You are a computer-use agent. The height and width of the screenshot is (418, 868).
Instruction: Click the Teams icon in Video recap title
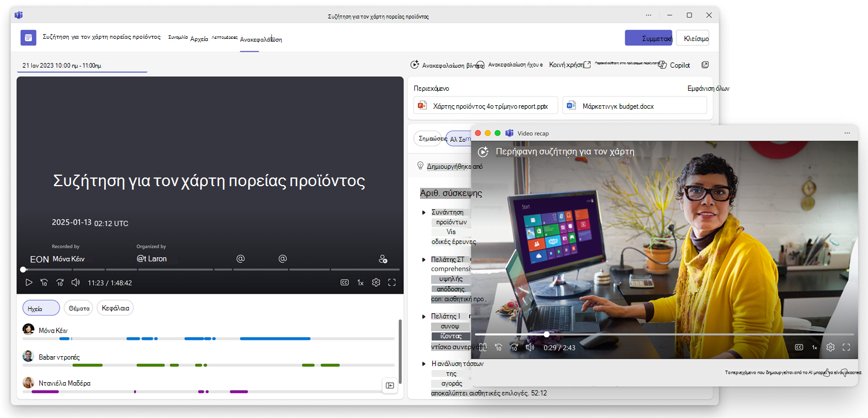pyautogui.click(x=509, y=133)
